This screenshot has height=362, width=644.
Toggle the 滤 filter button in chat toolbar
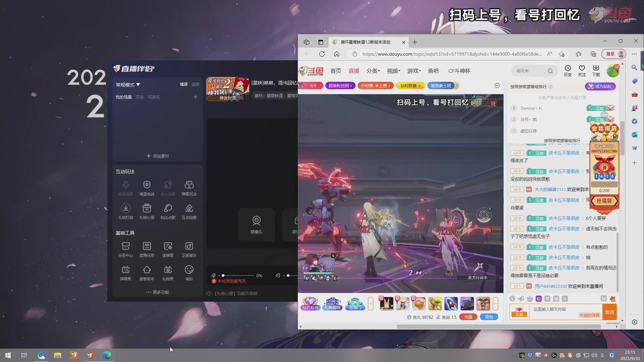pyautogui.click(x=603, y=299)
